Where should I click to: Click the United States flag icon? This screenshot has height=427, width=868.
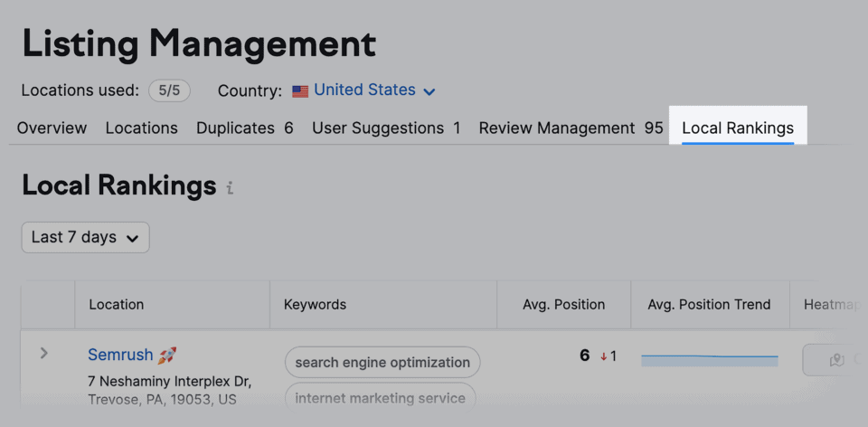(x=300, y=91)
